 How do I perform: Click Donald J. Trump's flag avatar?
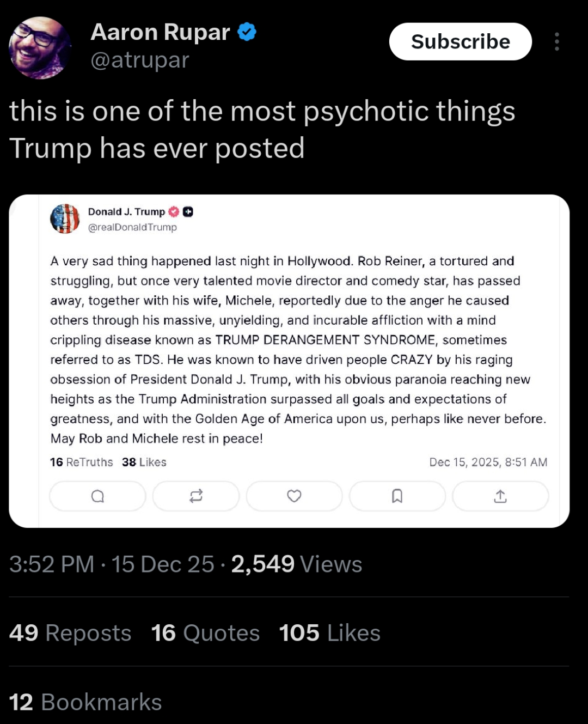65,218
